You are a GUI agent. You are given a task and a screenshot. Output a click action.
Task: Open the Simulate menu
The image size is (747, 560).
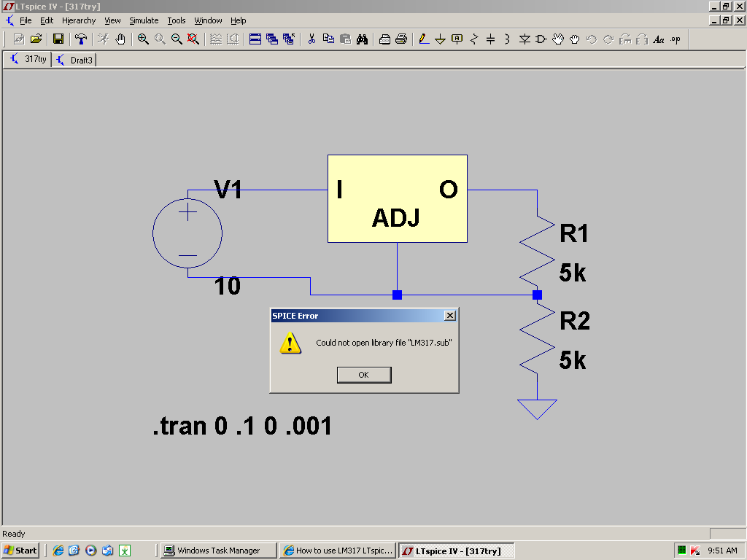click(x=144, y=20)
